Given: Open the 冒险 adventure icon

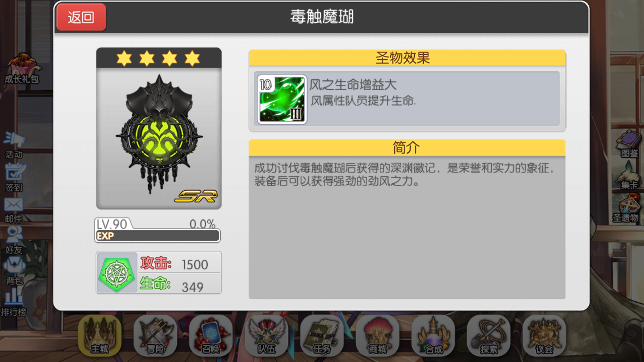Looking at the screenshot, I should coord(155,336).
